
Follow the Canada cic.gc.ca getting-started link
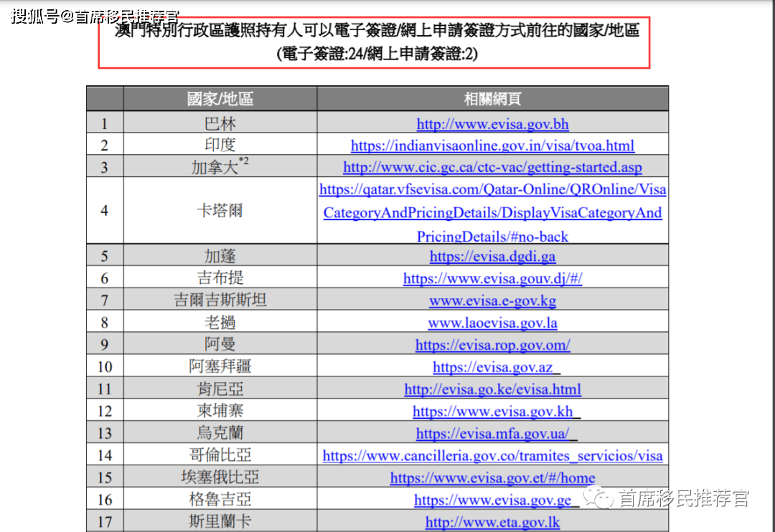492,168
